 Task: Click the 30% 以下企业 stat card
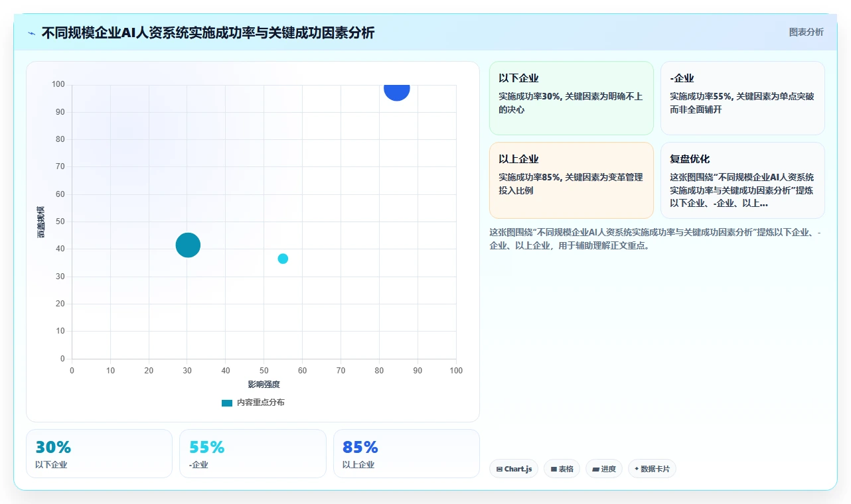tap(99, 454)
